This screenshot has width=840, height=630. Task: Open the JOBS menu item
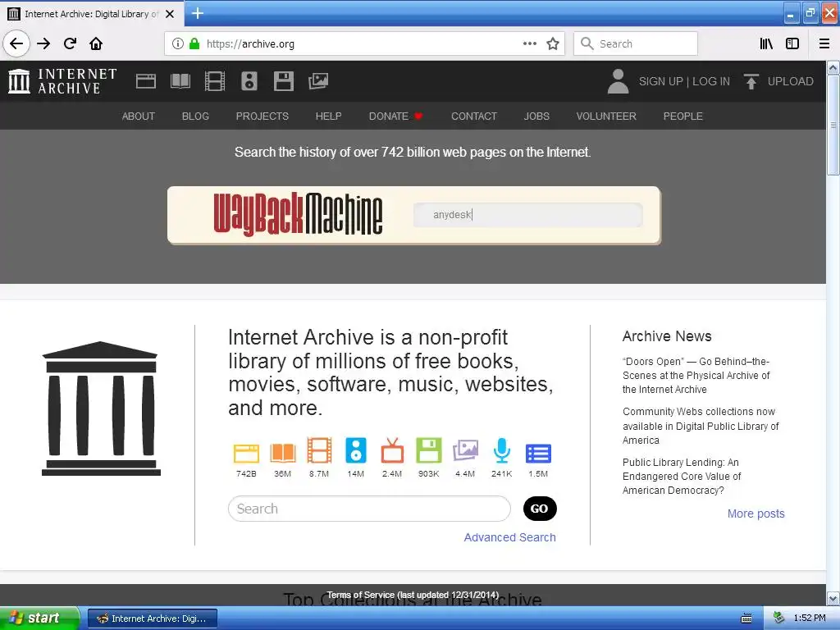(536, 116)
